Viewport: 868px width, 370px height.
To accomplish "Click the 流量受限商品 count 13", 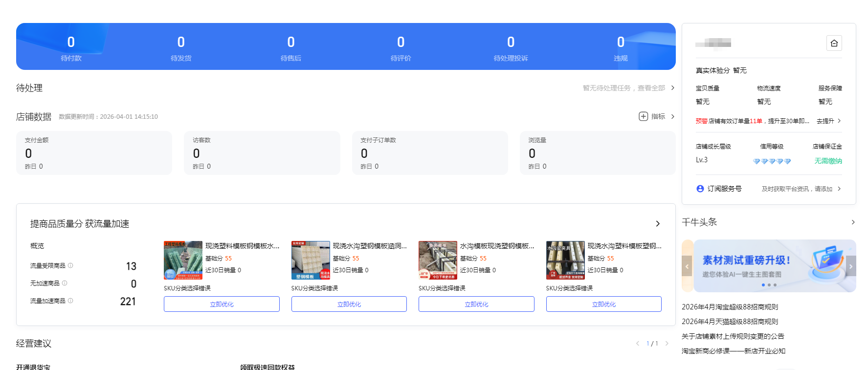I will coord(131,266).
